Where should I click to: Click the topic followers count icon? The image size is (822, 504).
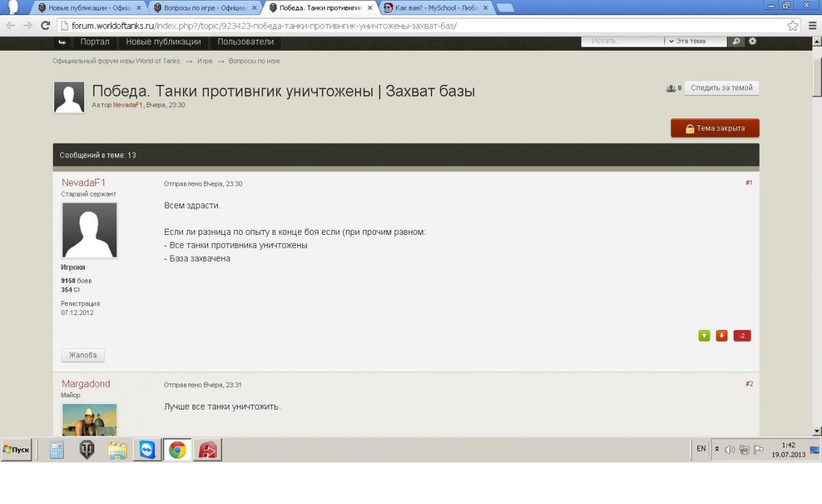[671, 88]
